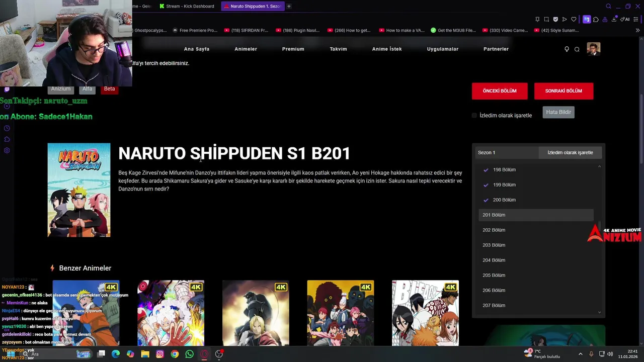
Task: Click the heart bookmark icon
Action: (574, 19)
